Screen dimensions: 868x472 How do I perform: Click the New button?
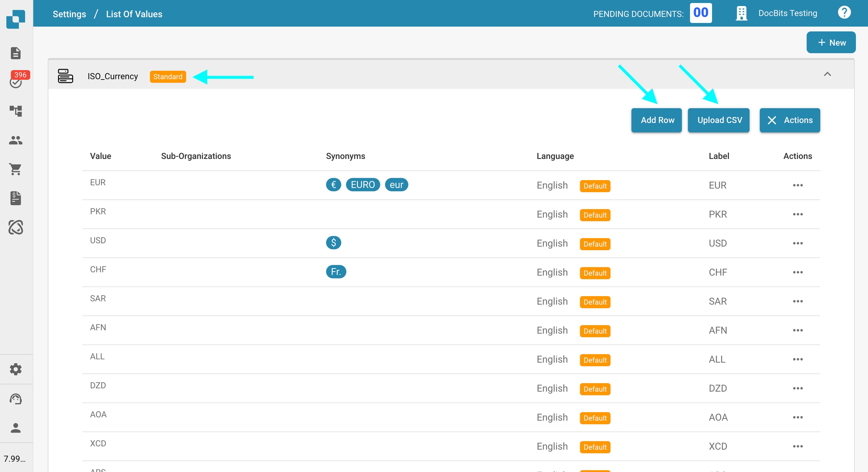tap(831, 43)
